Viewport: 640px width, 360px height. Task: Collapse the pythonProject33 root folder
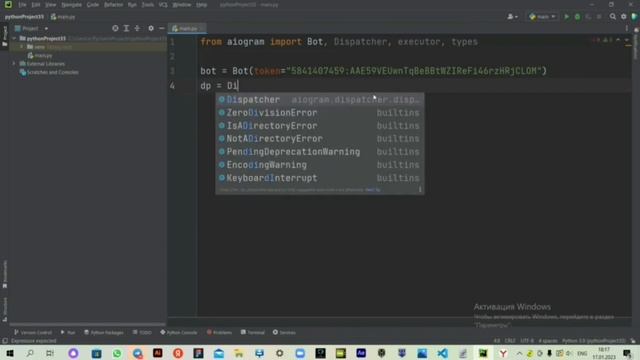click(15, 38)
